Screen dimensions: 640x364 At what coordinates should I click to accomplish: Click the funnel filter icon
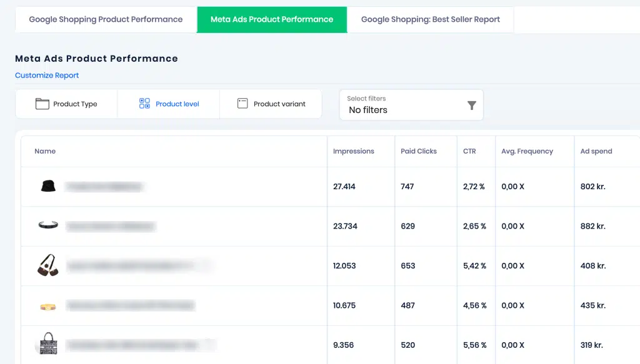click(472, 106)
